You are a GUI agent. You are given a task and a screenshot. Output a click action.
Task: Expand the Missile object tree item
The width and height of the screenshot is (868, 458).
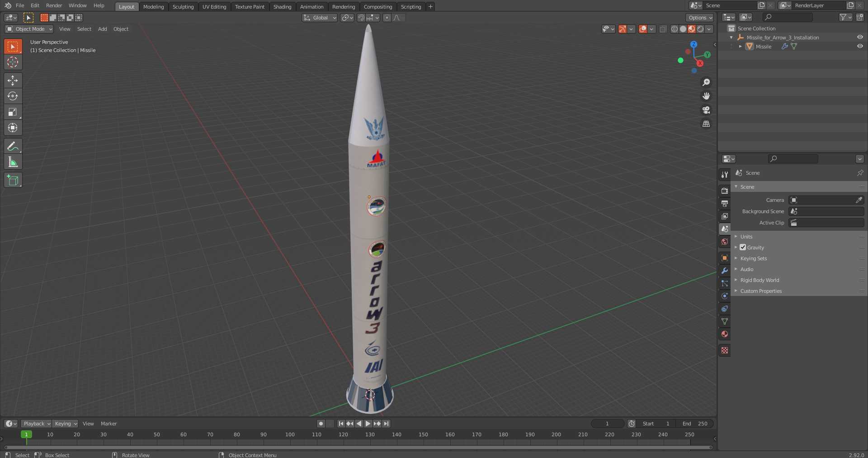(x=740, y=46)
